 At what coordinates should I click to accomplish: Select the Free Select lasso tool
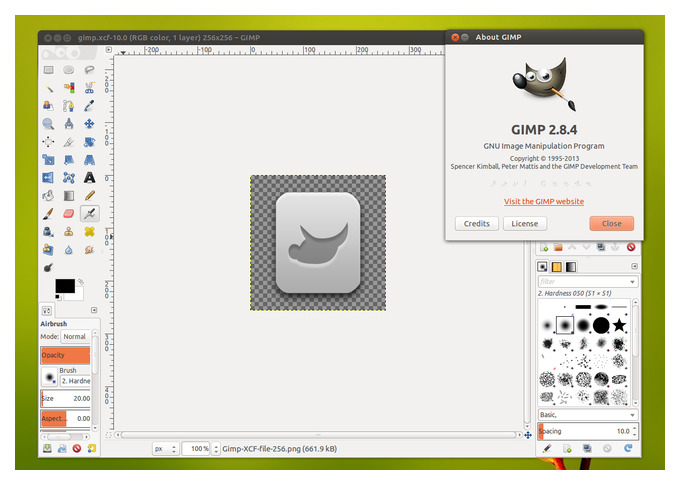pos(89,70)
